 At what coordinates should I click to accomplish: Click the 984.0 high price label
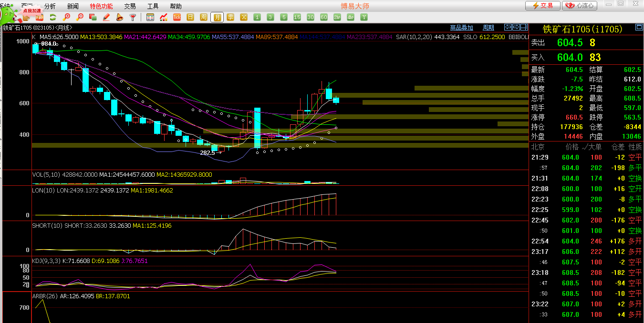(x=49, y=43)
